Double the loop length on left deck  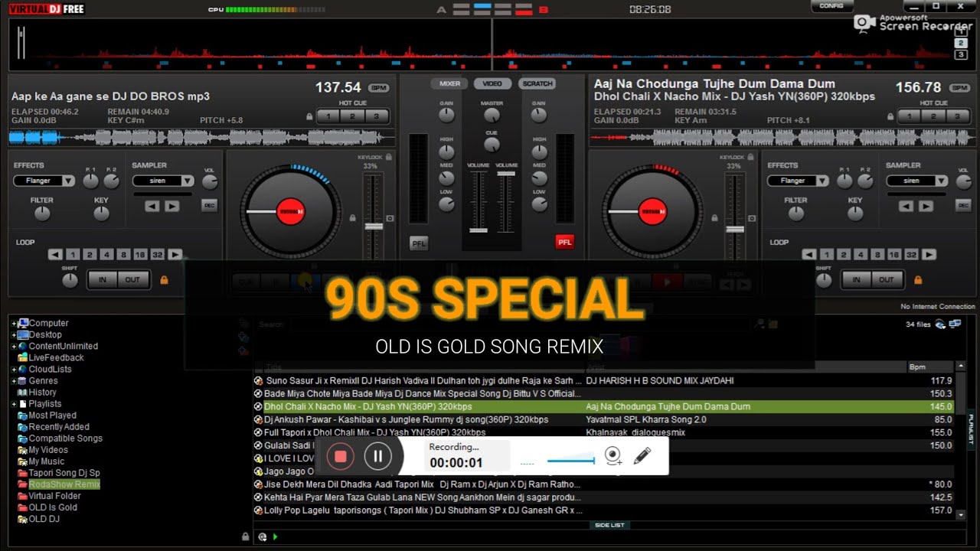point(175,255)
